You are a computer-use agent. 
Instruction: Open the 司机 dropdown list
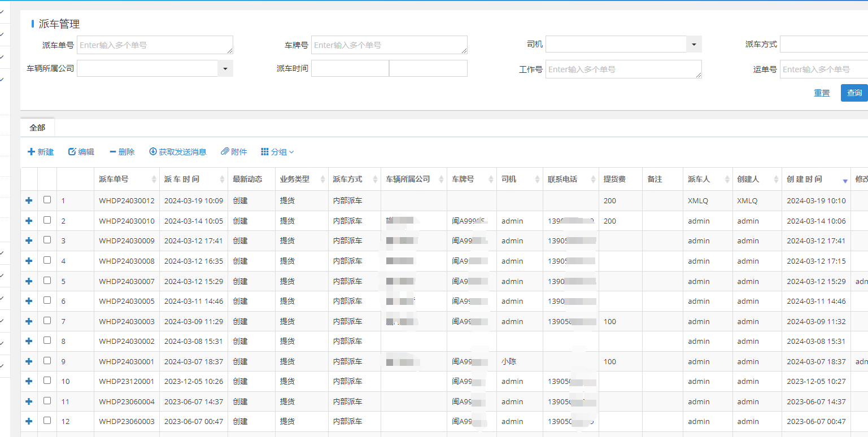pyautogui.click(x=694, y=44)
